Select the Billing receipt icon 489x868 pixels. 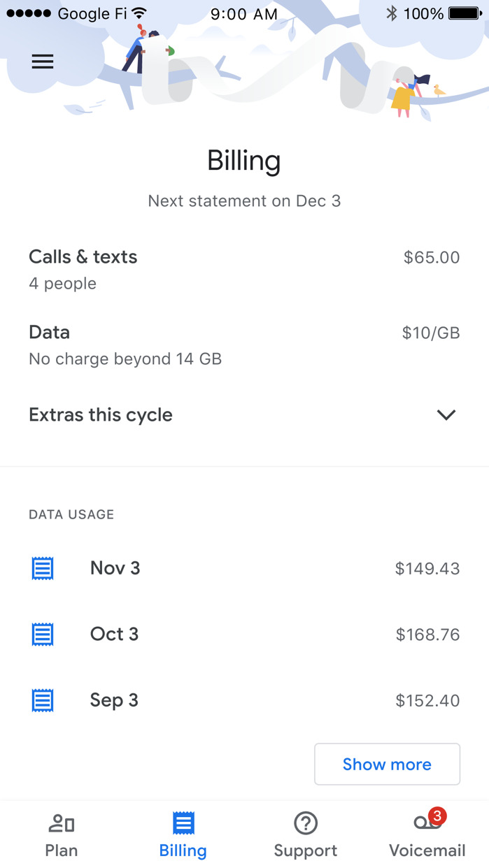183,824
